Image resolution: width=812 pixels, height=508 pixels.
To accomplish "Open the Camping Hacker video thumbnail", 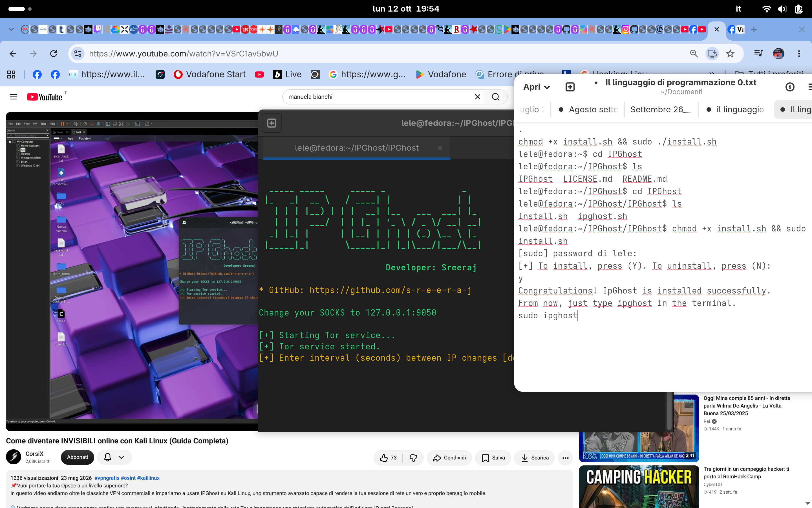I will [x=639, y=487].
